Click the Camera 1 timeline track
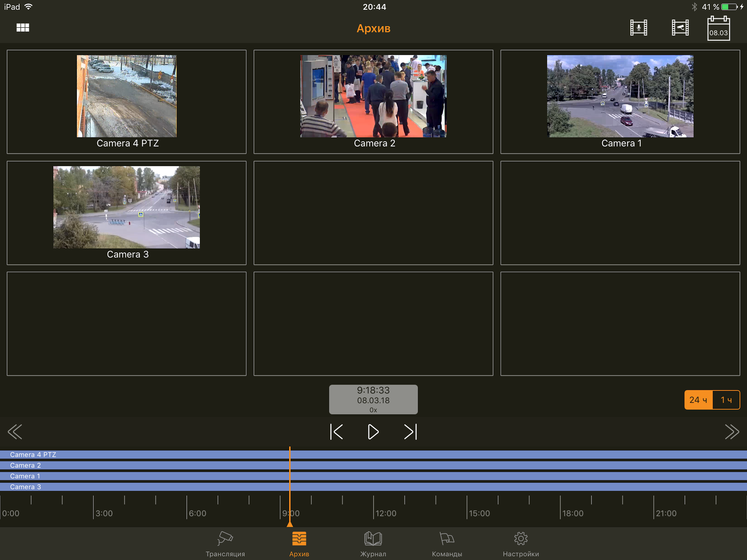The width and height of the screenshot is (747, 560). [x=373, y=476]
